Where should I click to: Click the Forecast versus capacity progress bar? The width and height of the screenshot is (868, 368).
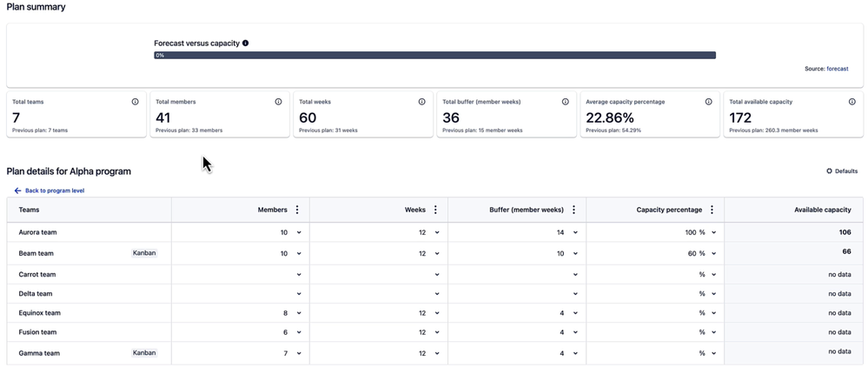click(x=434, y=56)
